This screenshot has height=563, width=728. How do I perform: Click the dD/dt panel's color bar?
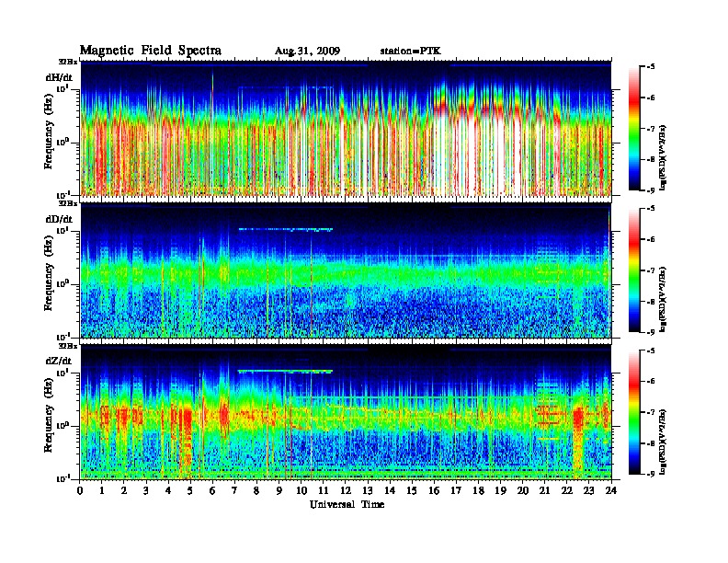[x=634, y=270]
